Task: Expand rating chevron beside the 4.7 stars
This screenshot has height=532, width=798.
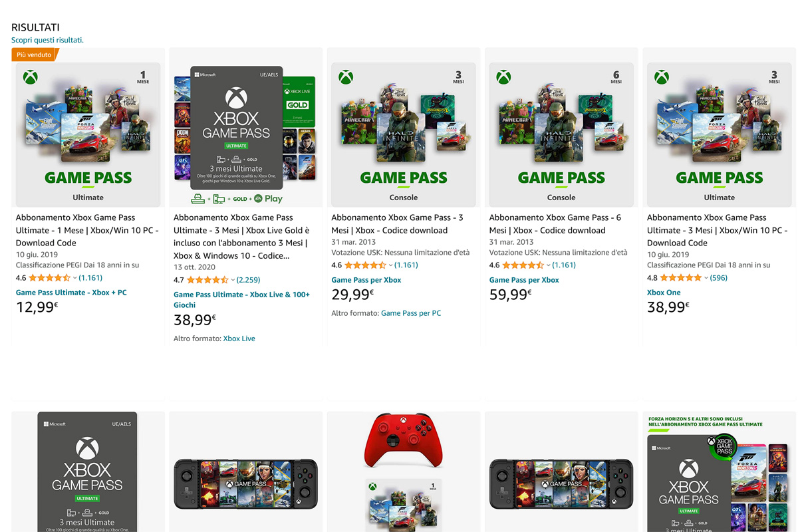Action: point(233,280)
